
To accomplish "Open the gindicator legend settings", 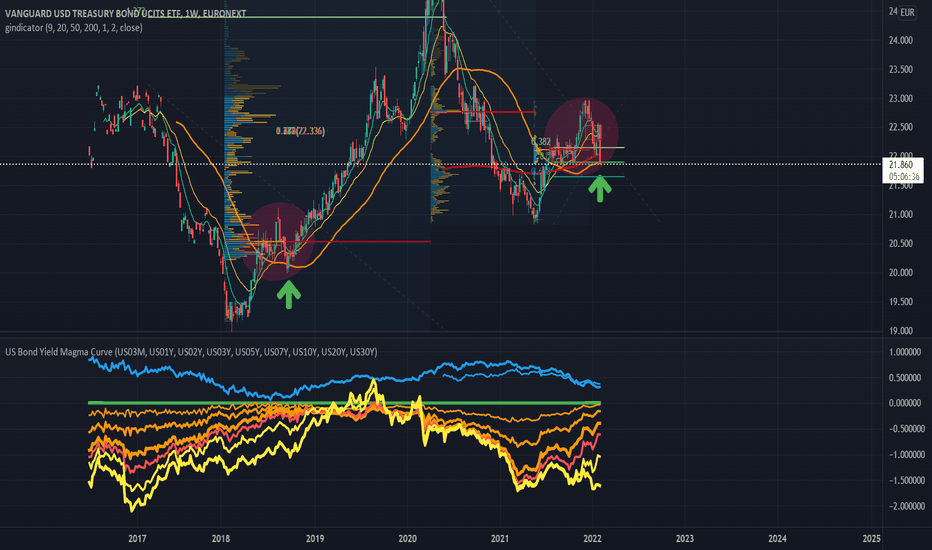I will (74, 27).
